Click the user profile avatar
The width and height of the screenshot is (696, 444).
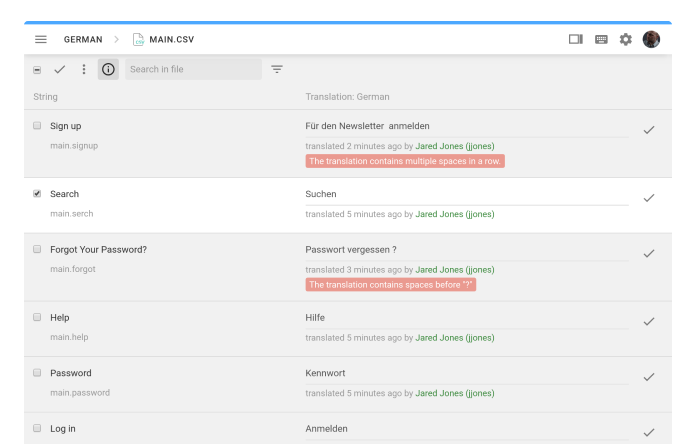pos(651,39)
